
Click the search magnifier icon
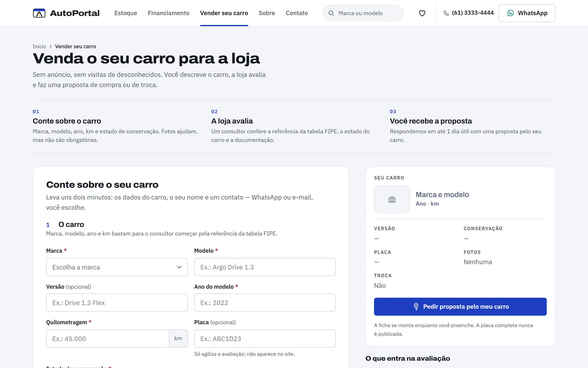[331, 13]
